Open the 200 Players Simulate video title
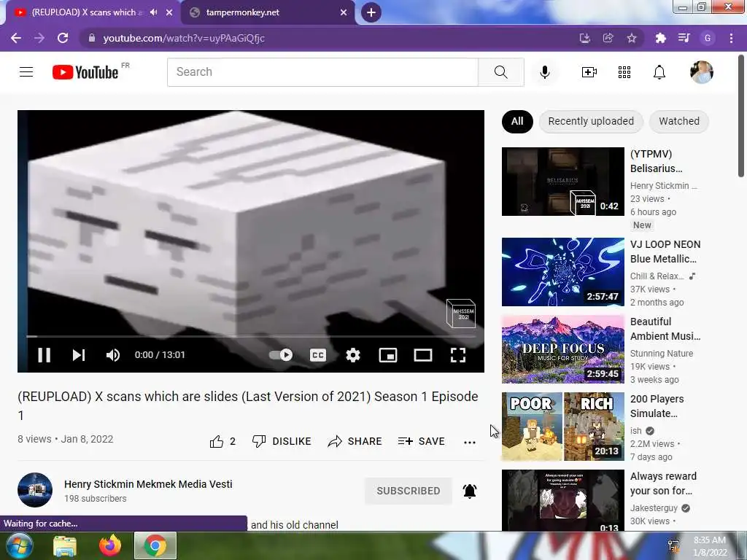Screen dimensions: 747x560 (x=657, y=406)
